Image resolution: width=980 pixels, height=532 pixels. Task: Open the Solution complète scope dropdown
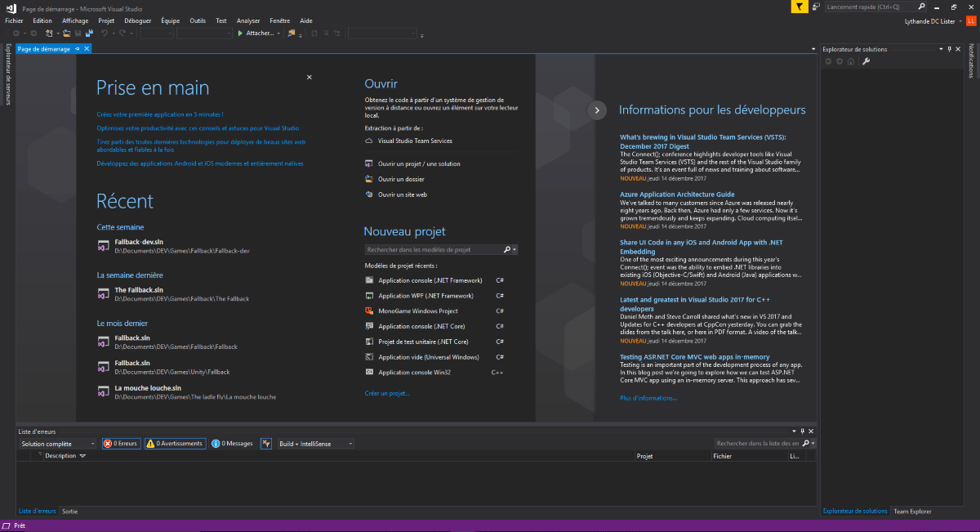58,444
